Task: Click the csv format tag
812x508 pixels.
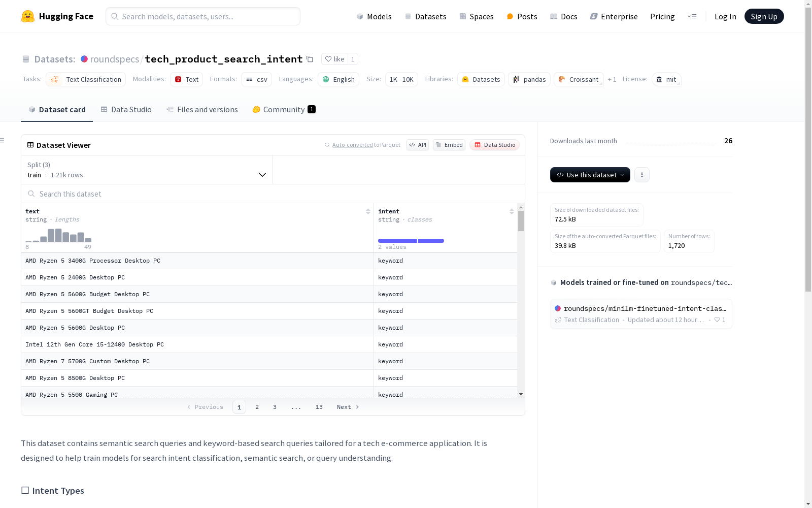Action: tap(256, 79)
